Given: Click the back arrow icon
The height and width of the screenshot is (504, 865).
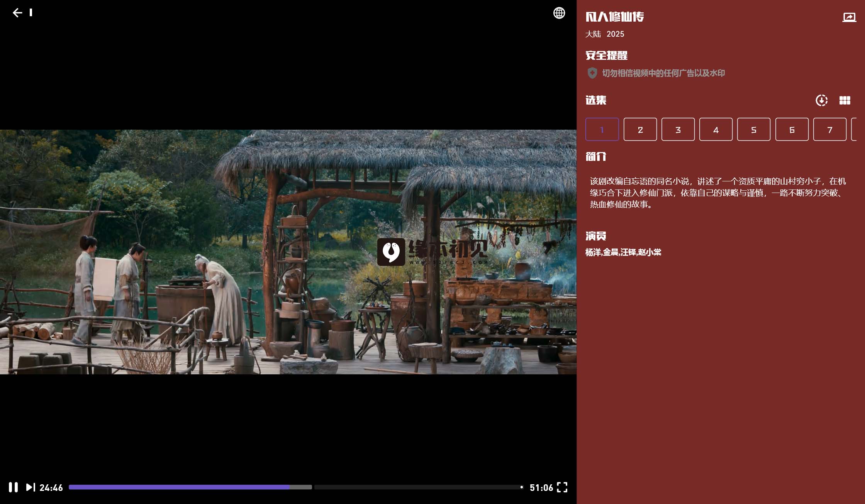Looking at the screenshot, I should 17,13.
